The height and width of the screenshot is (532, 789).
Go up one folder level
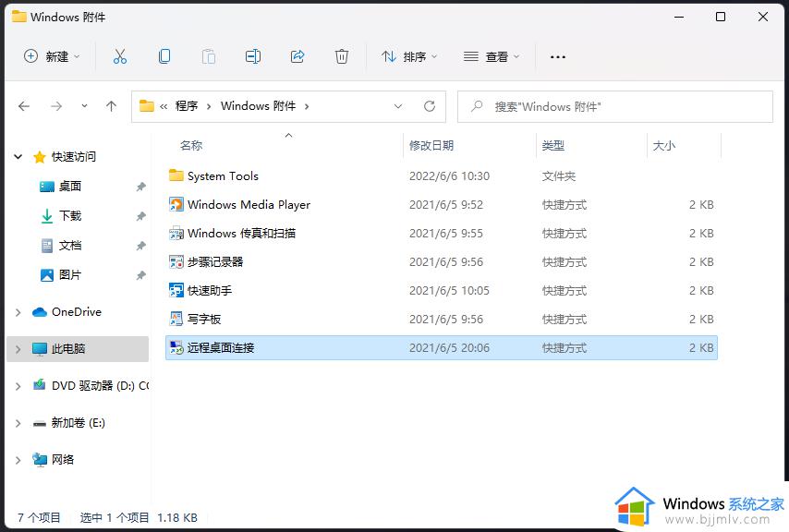tap(111, 106)
